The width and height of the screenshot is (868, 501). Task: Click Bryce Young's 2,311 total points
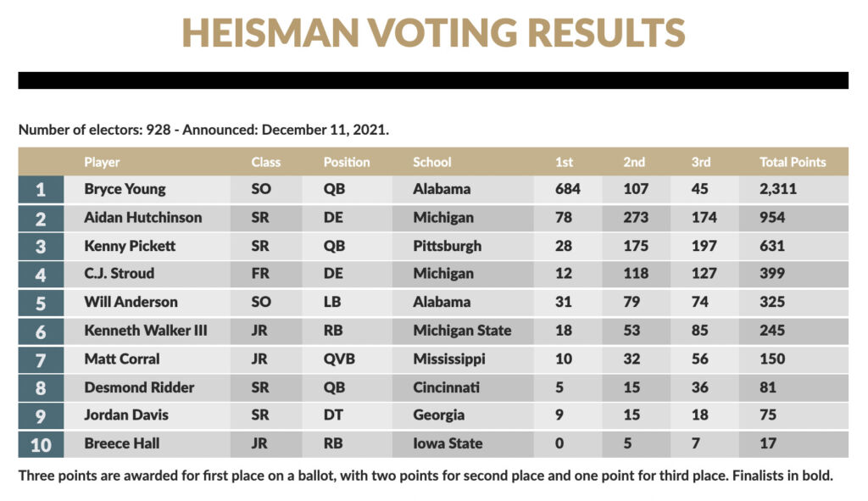click(x=778, y=189)
